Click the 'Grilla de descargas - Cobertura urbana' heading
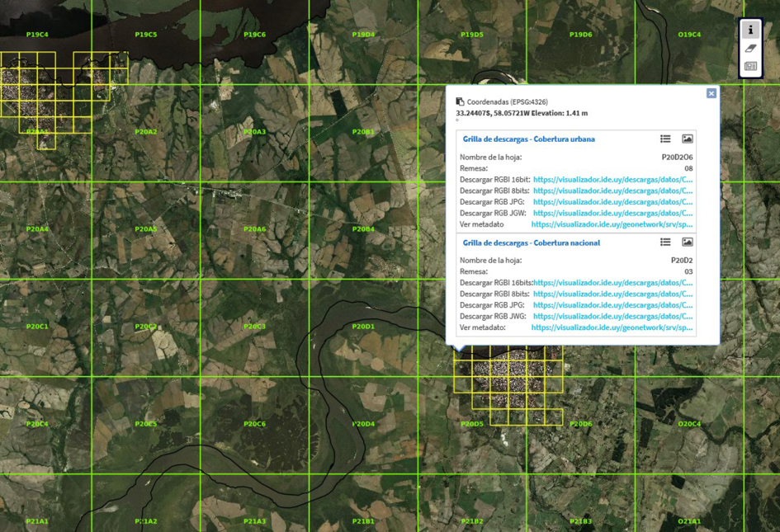The height and width of the screenshot is (532, 780). coord(528,139)
